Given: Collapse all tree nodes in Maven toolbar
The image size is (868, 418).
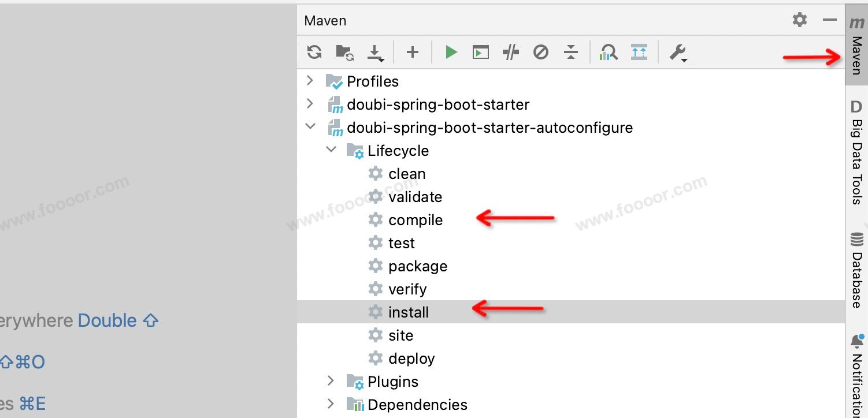Looking at the screenshot, I should point(571,53).
